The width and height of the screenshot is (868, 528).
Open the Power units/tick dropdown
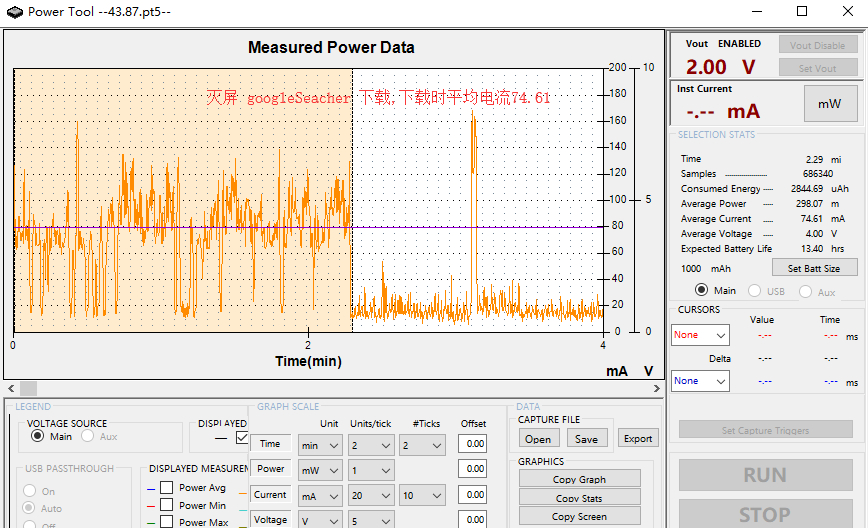(x=371, y=470)
